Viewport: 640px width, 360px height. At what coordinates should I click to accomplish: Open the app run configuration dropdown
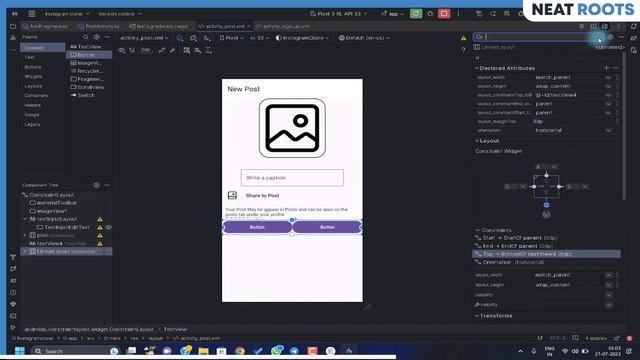(x=392, y=14)
